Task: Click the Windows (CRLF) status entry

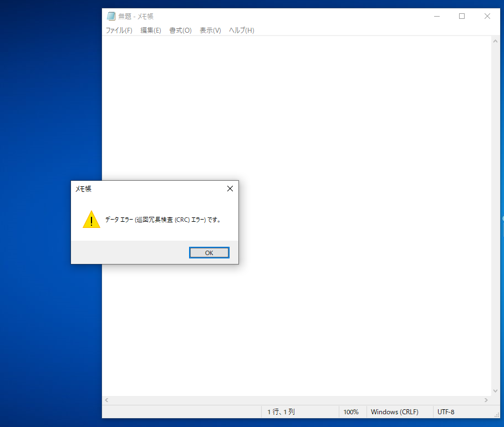Action: point(395,412)
